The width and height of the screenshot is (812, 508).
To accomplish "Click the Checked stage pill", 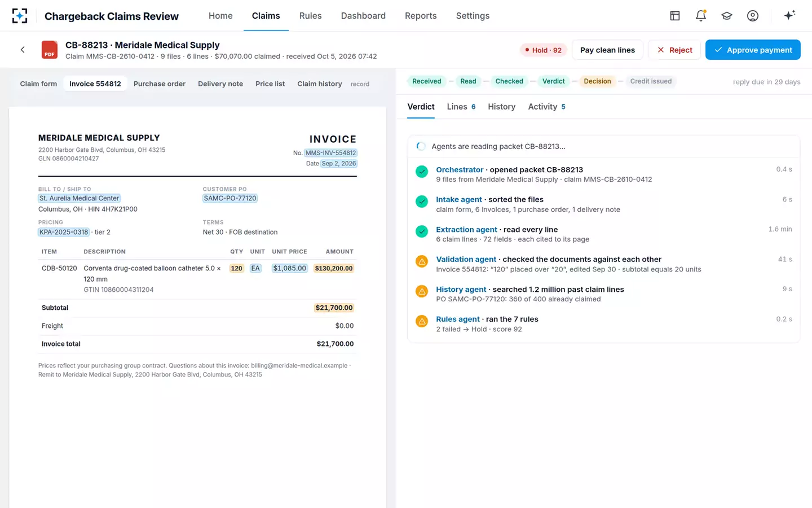I will (x=509, y=81).
